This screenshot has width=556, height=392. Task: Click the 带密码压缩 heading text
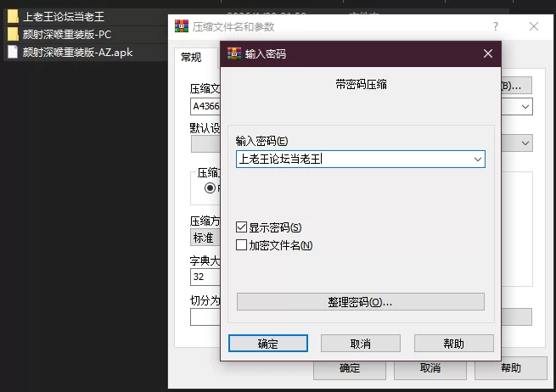361,84
